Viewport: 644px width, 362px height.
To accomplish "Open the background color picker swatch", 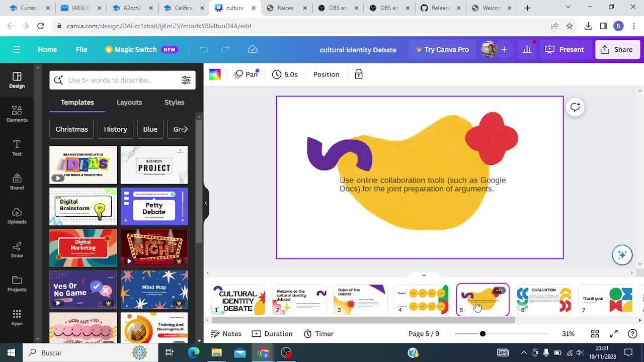I will pyautogui.click(x=215, y=74).
